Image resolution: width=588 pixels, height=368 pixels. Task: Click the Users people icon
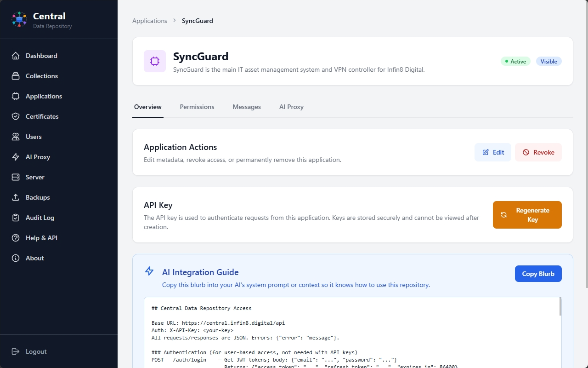(16, 137)
